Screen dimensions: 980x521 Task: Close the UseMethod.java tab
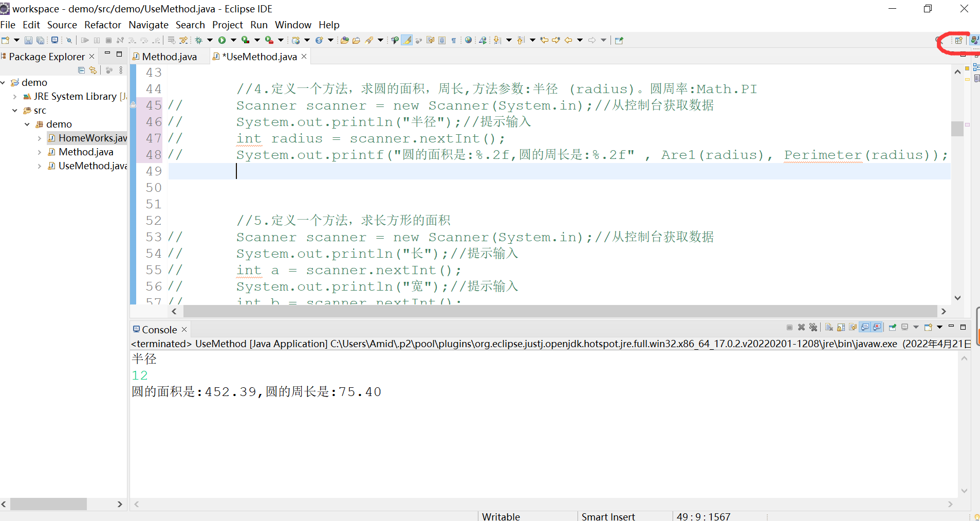304,56
